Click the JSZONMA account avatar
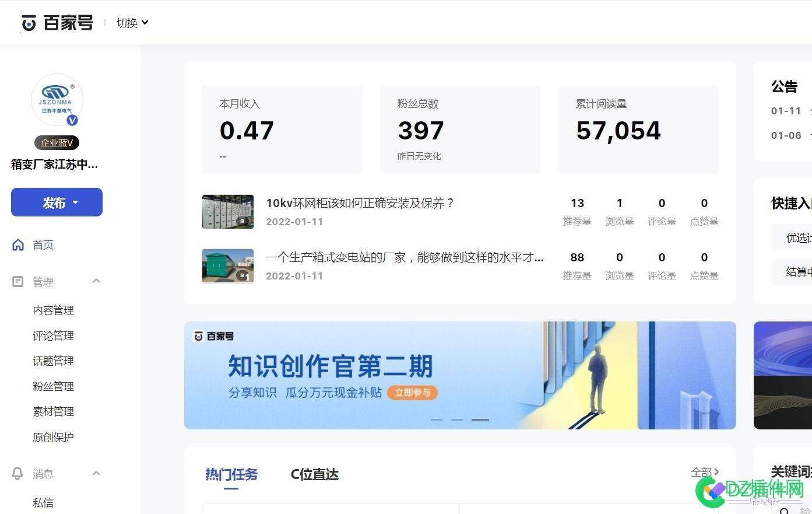The height and width of the screenshot is (514, 812). pos(57,100)
